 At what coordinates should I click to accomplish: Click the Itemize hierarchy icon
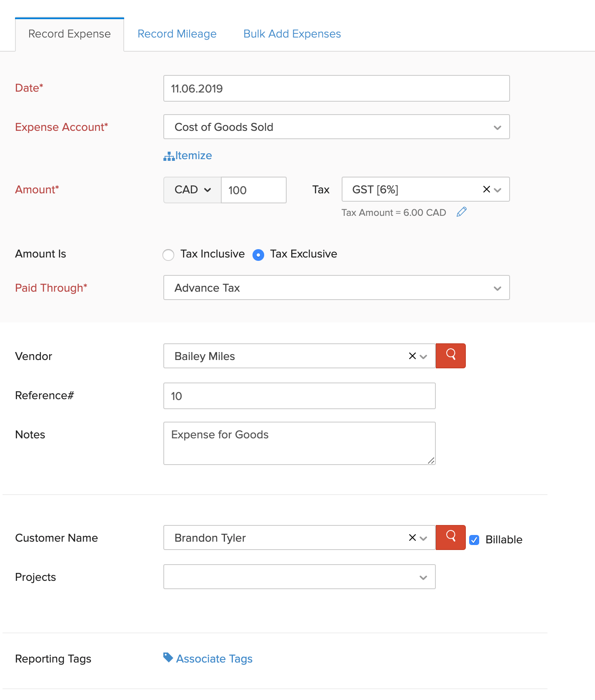[169, 156]
